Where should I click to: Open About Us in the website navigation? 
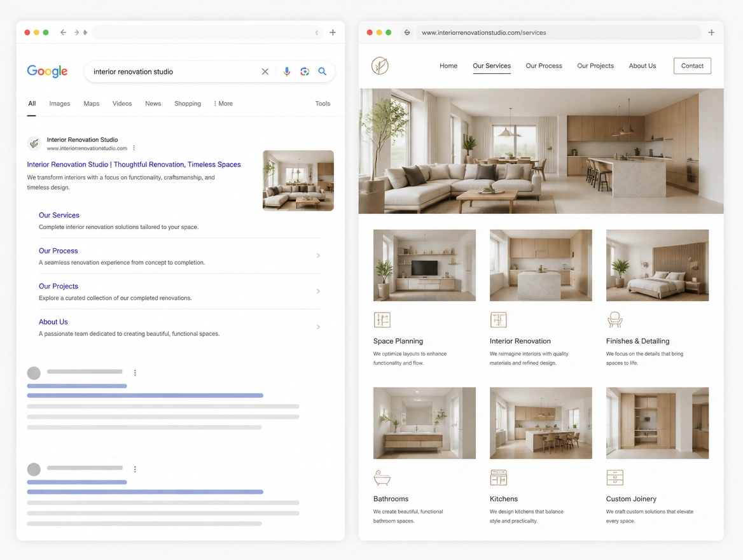pyautogui.click(x=642, y=66)
